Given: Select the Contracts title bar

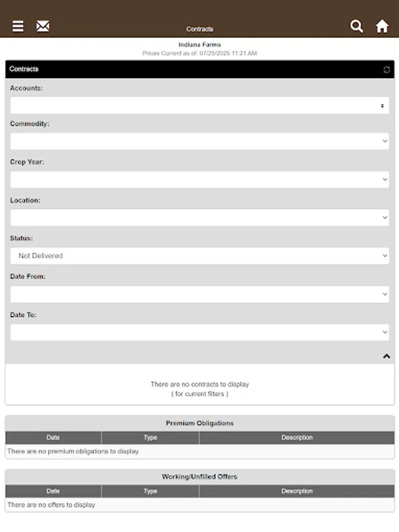Looking at the screenshot, I should click(x=199, y=69).
